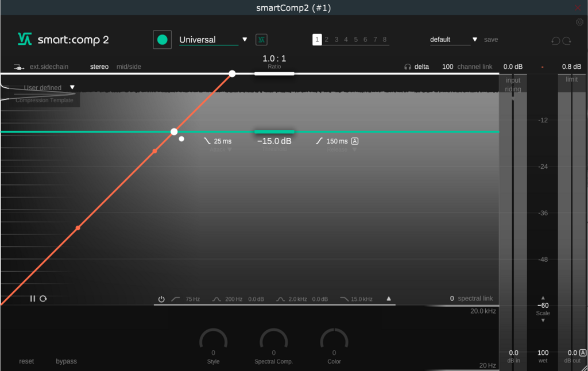The image size is (588, 371).
Task: Open the Universal profile dropdown
Action: point(245,40)
